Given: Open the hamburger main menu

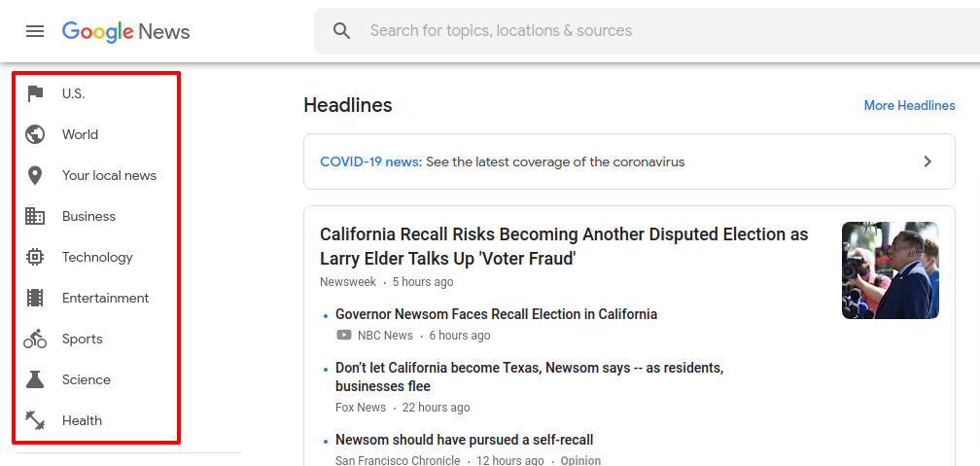Looking at the screenshot, I should tap(35, 31).
